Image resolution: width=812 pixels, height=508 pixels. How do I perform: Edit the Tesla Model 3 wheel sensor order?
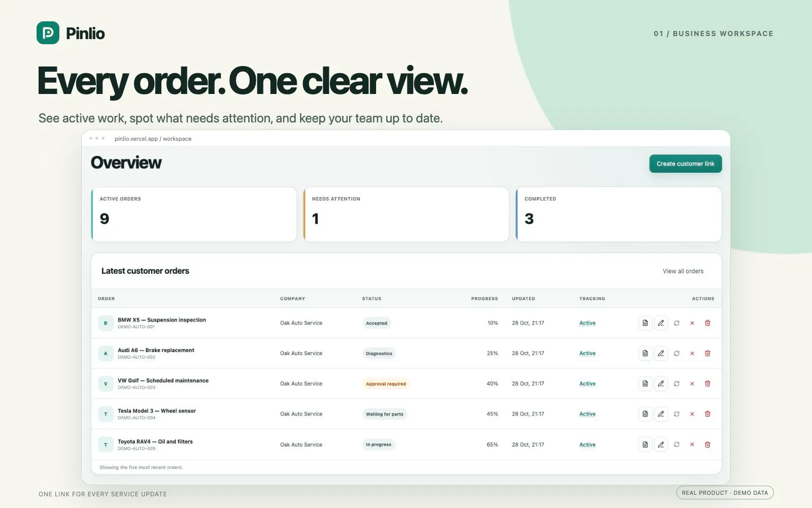click(661, 414)
